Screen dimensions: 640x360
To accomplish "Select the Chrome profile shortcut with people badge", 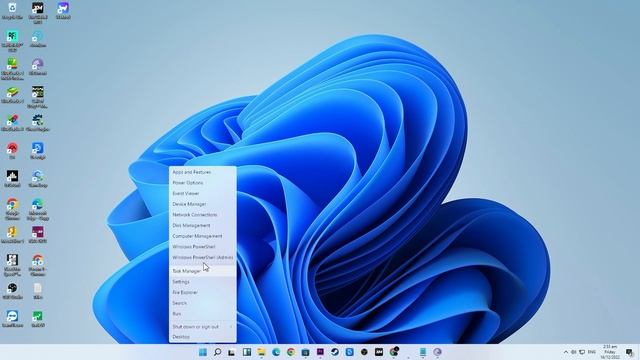I will (x=38, y=264).
